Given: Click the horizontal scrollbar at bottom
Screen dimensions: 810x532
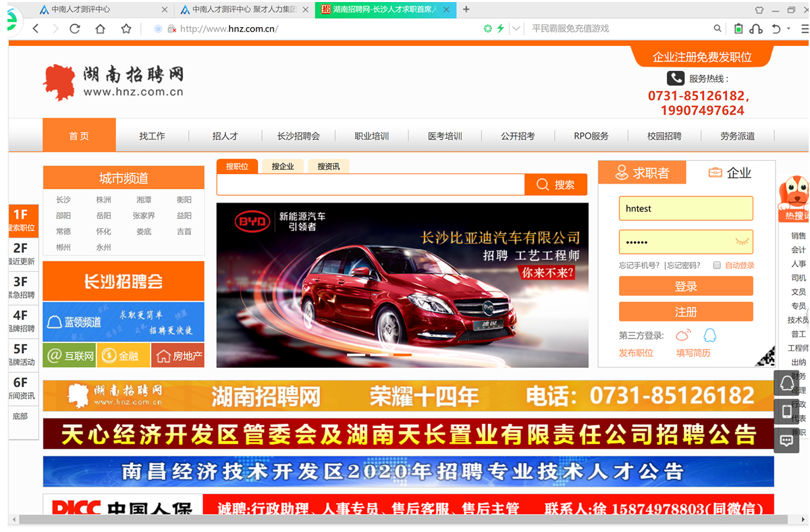Looking at the screenshot, I should click(x=404, y=519).
